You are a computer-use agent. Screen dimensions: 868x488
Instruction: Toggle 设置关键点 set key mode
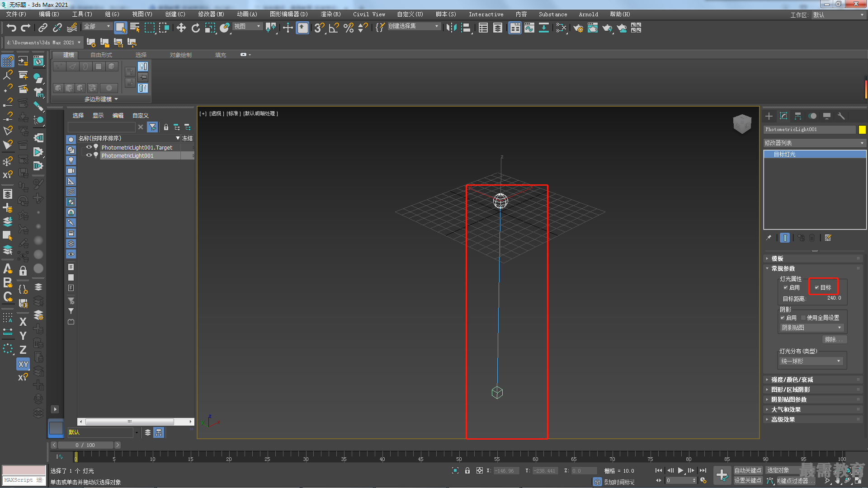click(x=748, y=480)
